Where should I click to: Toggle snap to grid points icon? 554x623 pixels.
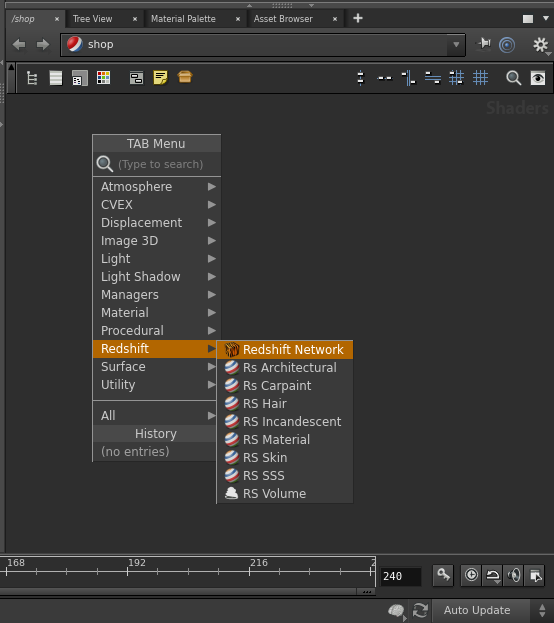pyautogui.click(x=456, y=78)
